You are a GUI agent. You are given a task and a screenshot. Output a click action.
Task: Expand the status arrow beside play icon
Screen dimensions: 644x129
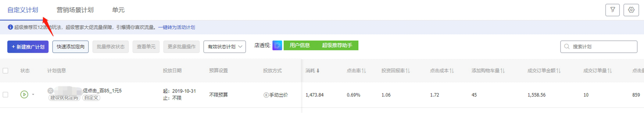pos(33,94)
